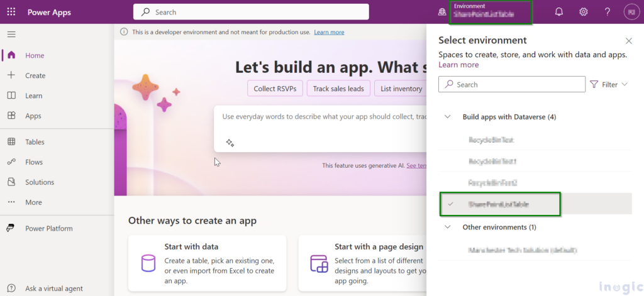Click the Tables grid icon
The image size is (644, 296).
tap(11, 141)
